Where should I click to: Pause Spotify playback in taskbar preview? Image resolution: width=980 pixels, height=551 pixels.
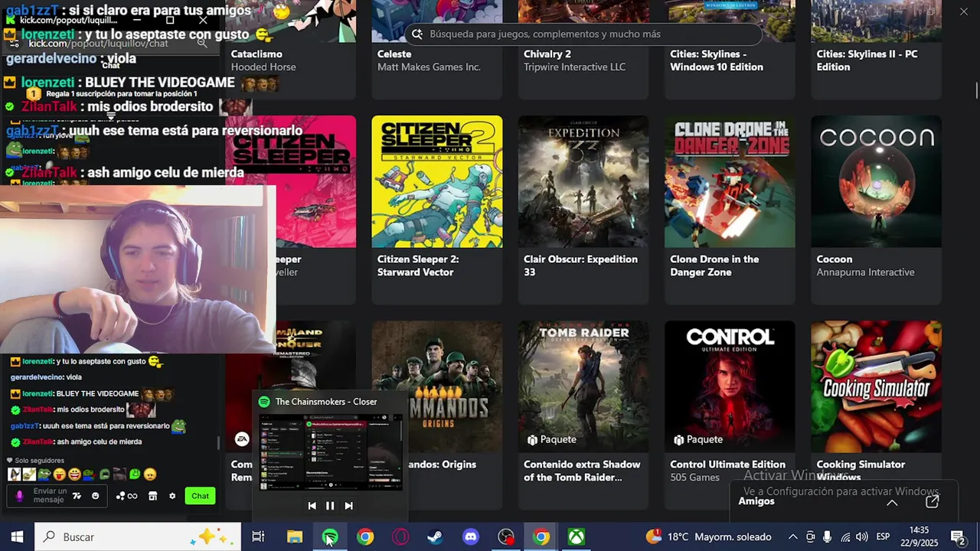tap(330, 506)
